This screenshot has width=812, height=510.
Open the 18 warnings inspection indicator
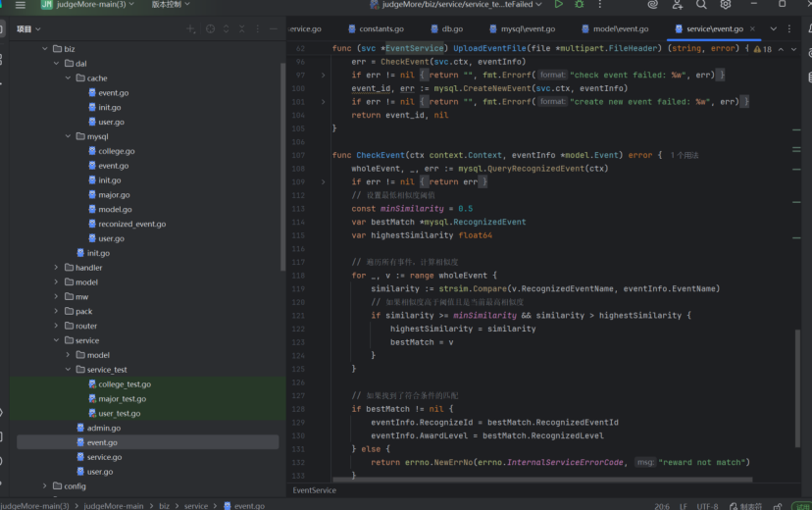pos(763,49)
